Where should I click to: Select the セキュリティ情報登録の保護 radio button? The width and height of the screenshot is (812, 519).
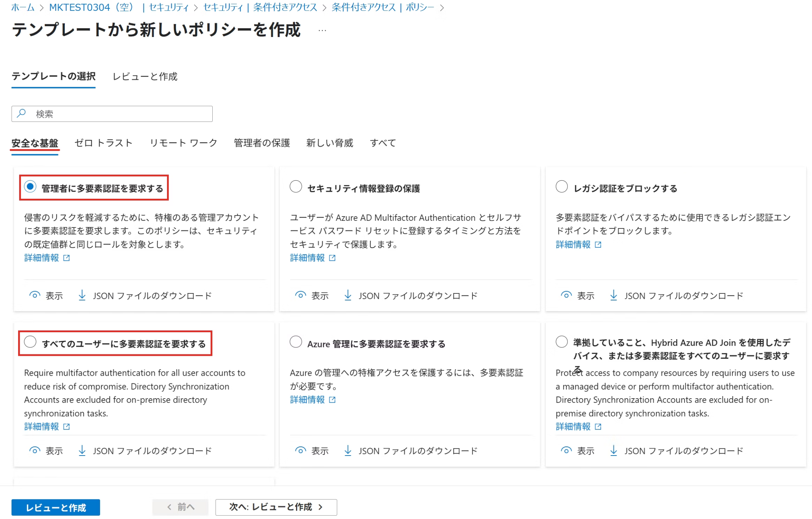[x=296, y=186]
